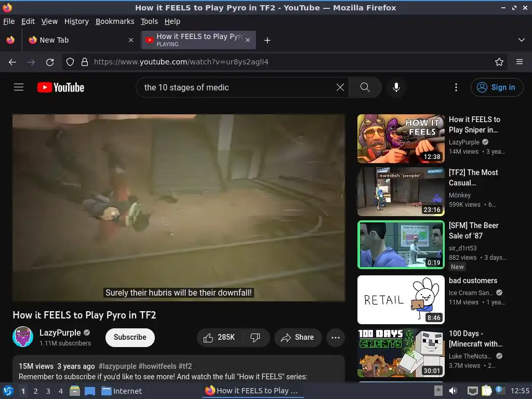Open the Tools menu
Viewport: 532px width, 399px height.
pyautogui.click(x=149, y=21)
